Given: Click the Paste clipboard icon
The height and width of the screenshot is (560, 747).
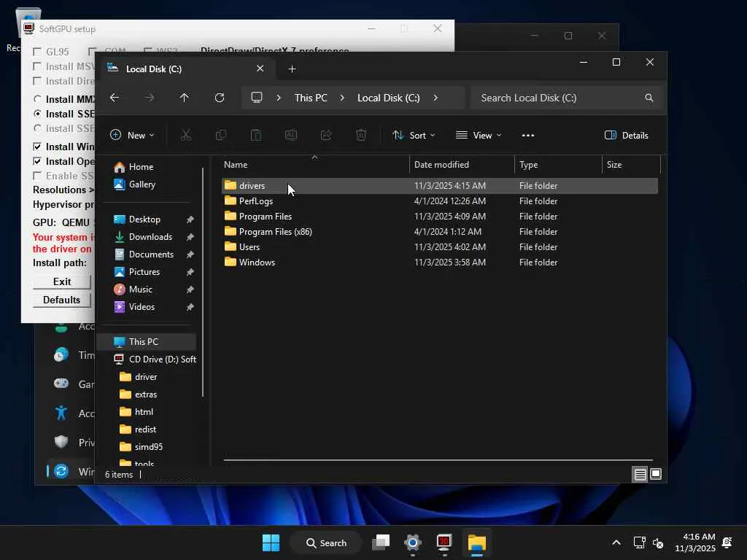Looking at the screenshot, I should [256, 135].
